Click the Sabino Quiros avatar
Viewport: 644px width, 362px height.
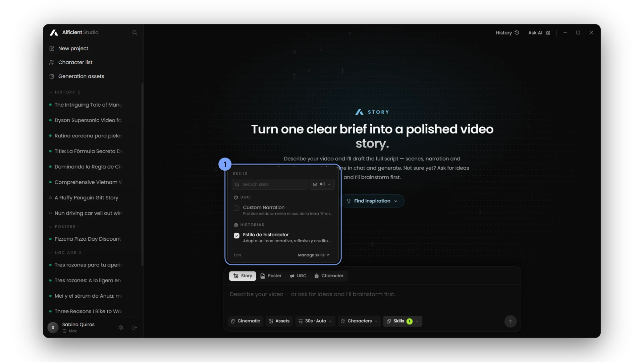53,327
